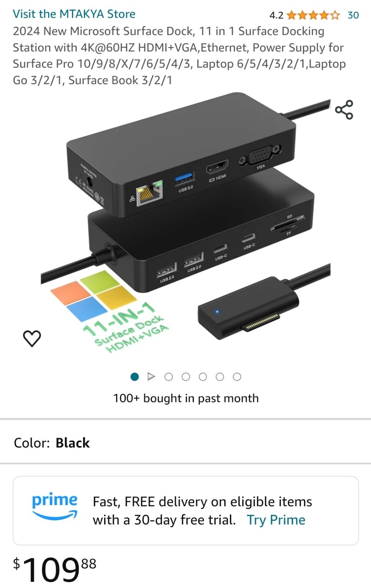Open the star rating breakdown
The image size is (371, 588).
point(313,15)
